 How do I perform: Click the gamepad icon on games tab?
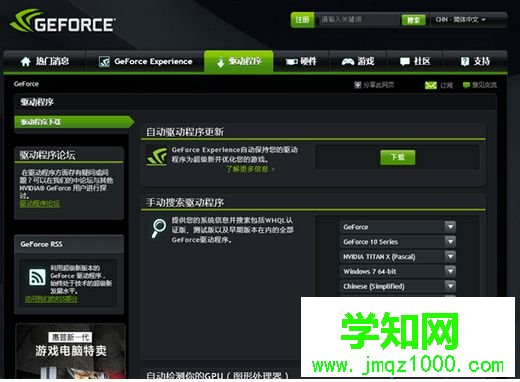[348, 62]
